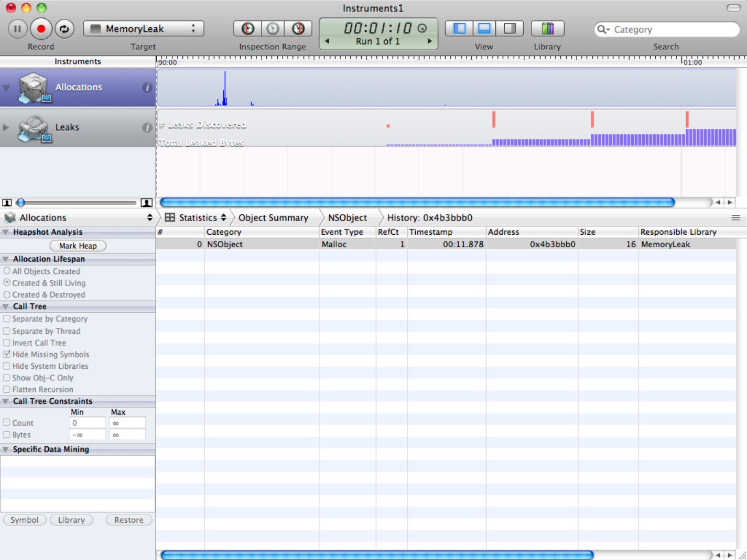Uncheck Hide Missing Symbols
747x560 pixels.
pyautogui.click(x=7, y=354)
